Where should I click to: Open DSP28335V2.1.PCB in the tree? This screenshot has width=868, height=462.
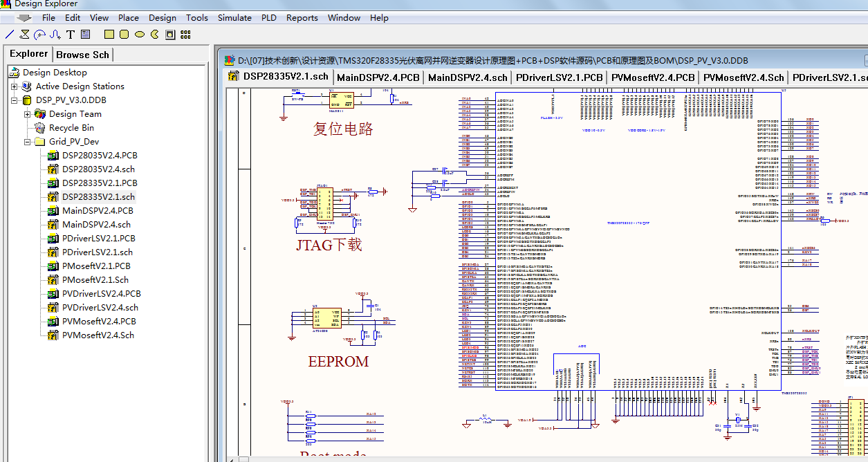click(100, 183)
